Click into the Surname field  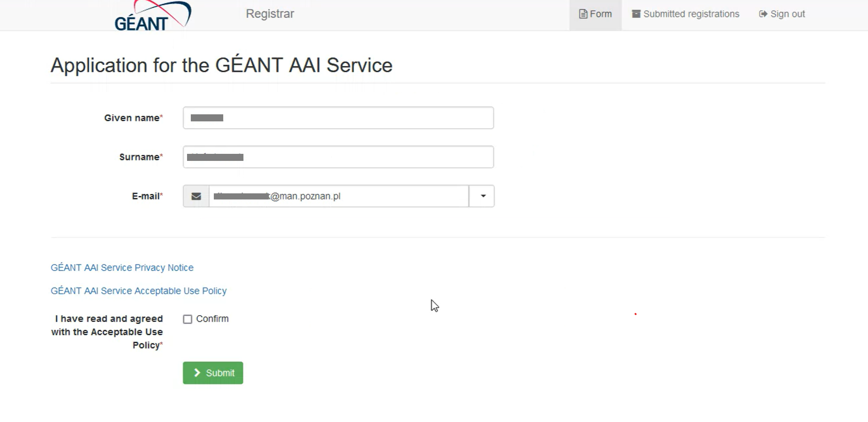coord(338,157)
